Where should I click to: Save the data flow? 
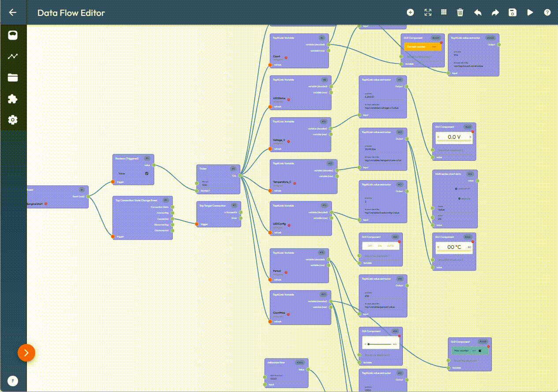[513, 12]
